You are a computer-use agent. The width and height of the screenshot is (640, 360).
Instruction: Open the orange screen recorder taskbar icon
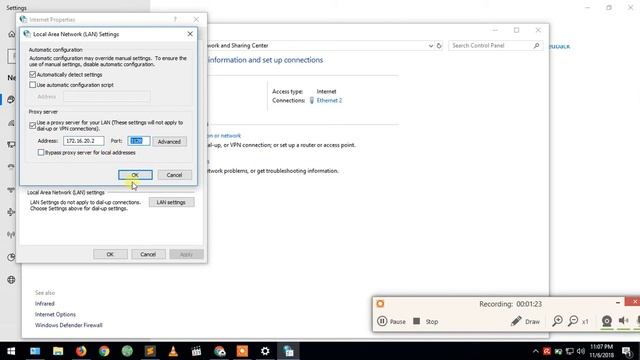tap(242, 351)
